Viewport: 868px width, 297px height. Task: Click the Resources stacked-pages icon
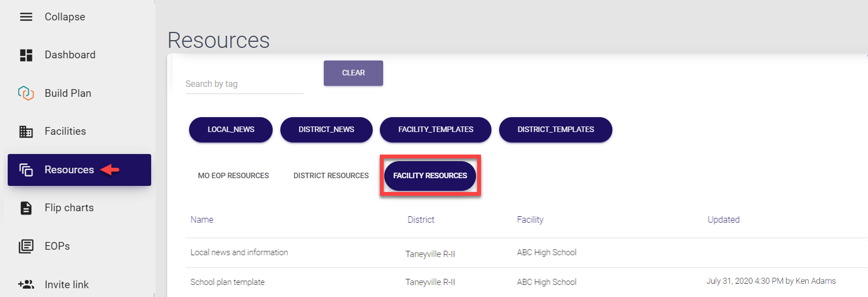(x=26, y=170)
